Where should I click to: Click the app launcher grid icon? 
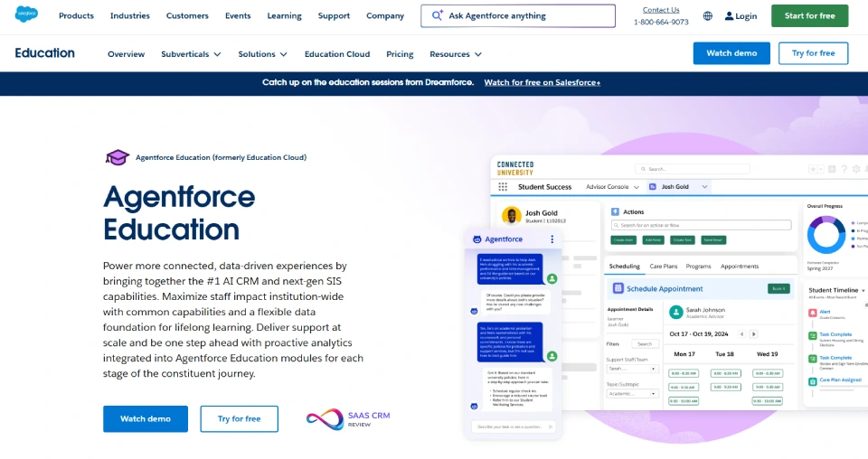(504, 187)
